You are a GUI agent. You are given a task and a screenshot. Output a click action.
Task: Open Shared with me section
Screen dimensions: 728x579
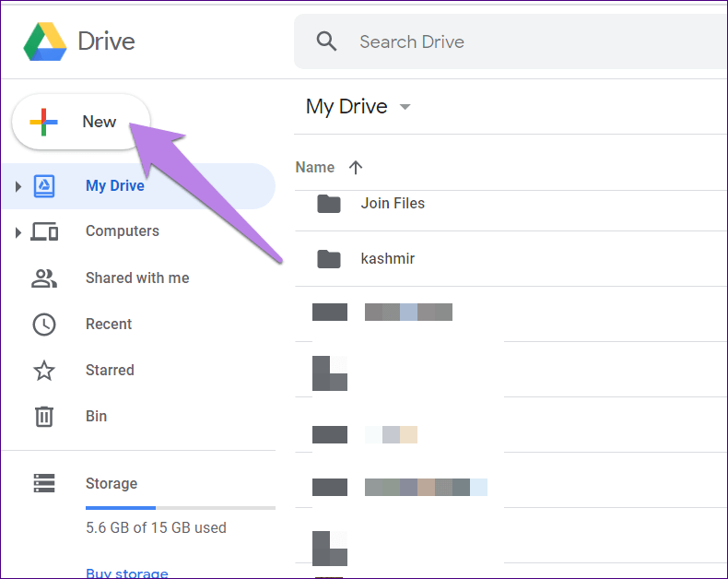(137, 278)
